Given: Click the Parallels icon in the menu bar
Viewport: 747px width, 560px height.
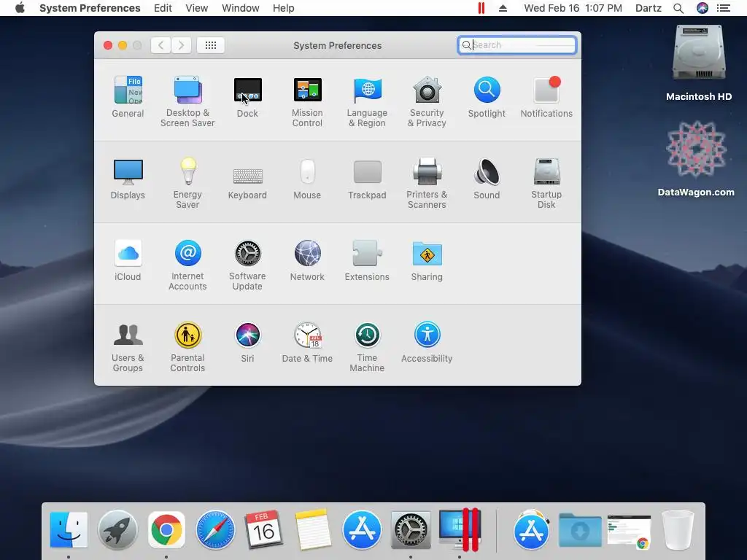Looking at the screenshot, I should coord(481,8).
